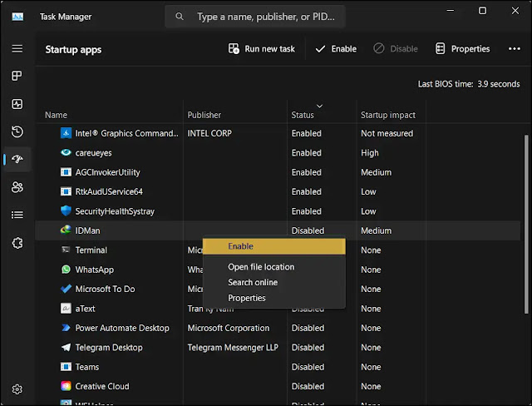Screen dimensions: 532x406
Task: Click the vertical scrollbar thumb
Action: point(526,224)
